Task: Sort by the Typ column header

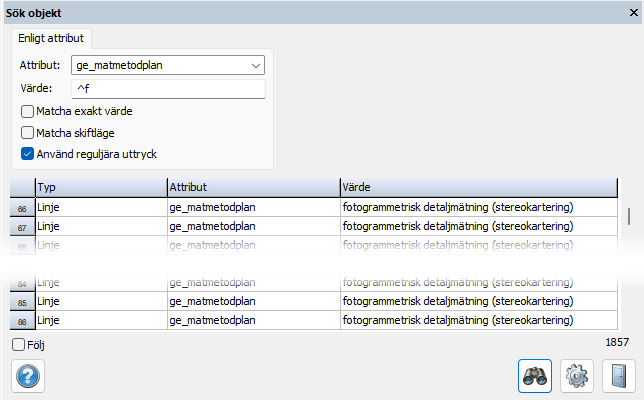Action: click(100, 187)
